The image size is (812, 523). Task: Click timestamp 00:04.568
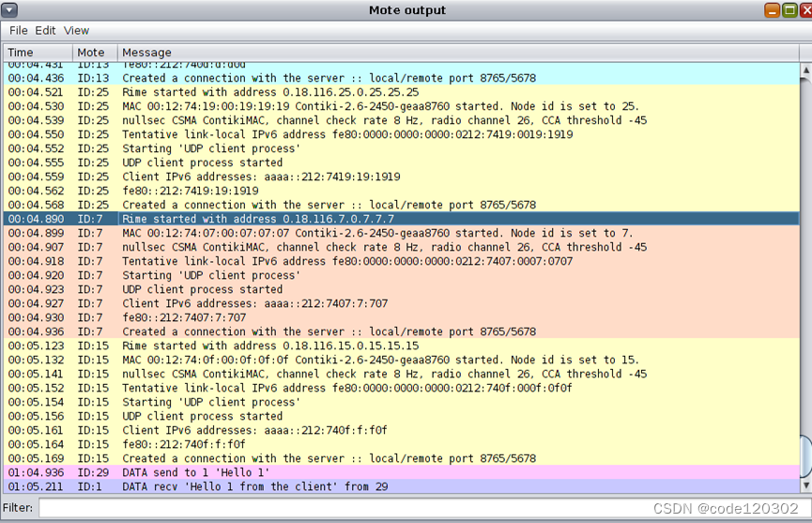click(x=37, y=205)
